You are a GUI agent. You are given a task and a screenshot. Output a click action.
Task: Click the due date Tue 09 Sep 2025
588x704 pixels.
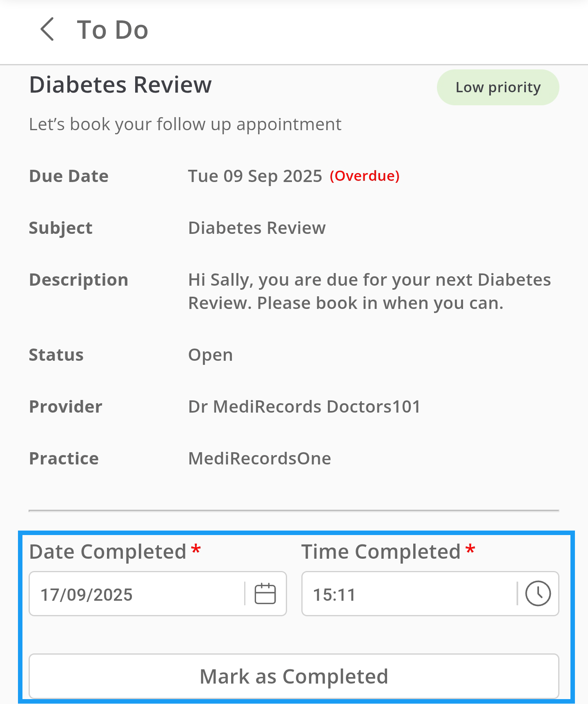[x=255, y=176]
